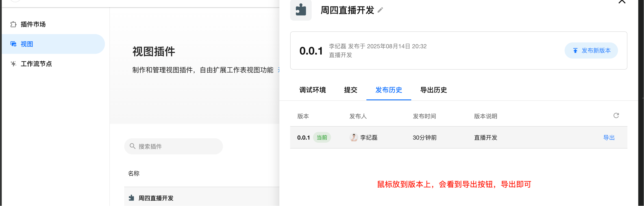Click the 发布人 column header
Image resolution: width=644 pixels, height=206 pixels.
pos(358,116)
